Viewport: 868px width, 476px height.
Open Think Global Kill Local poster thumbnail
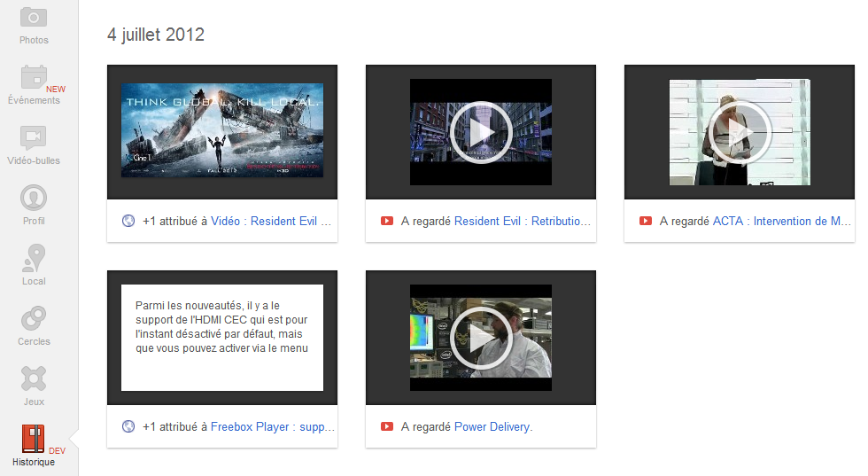[x=222, y=130]
